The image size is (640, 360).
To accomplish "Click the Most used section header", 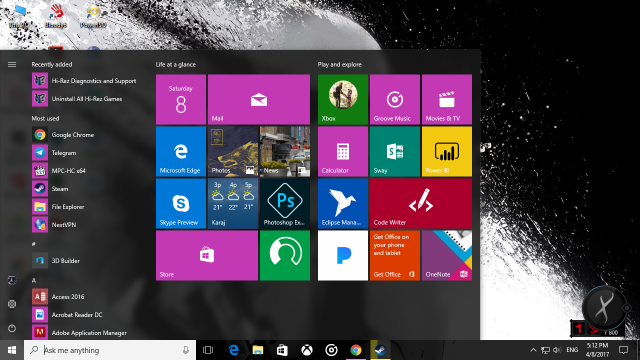I will [45, 118].
